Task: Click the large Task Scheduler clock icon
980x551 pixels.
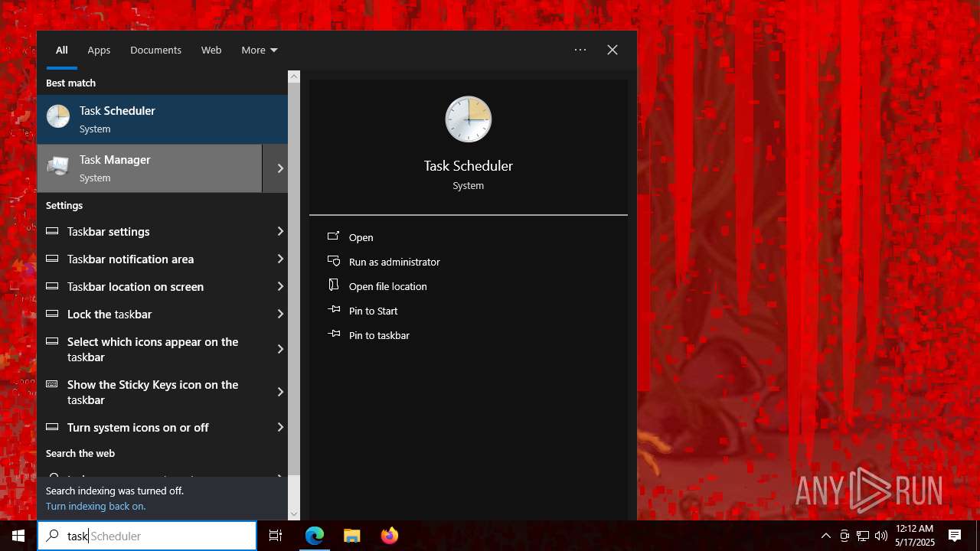Action: 469,119
